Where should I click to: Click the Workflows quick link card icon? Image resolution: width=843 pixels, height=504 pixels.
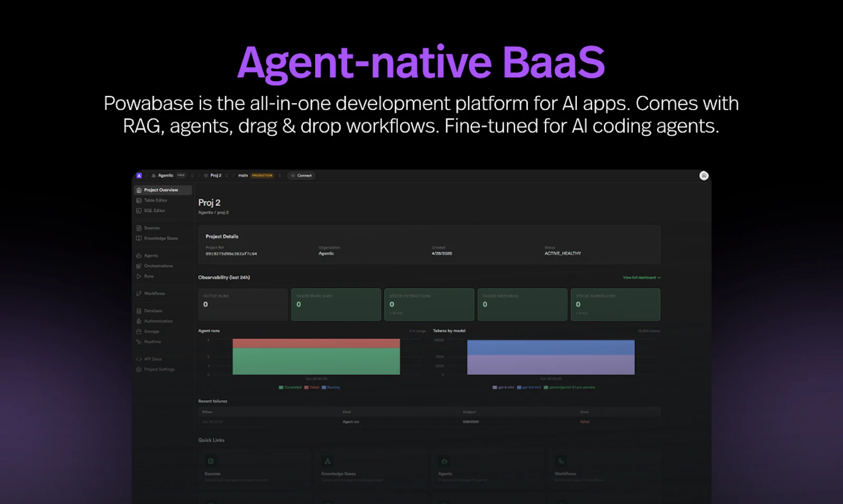click(x=561, y=461)
